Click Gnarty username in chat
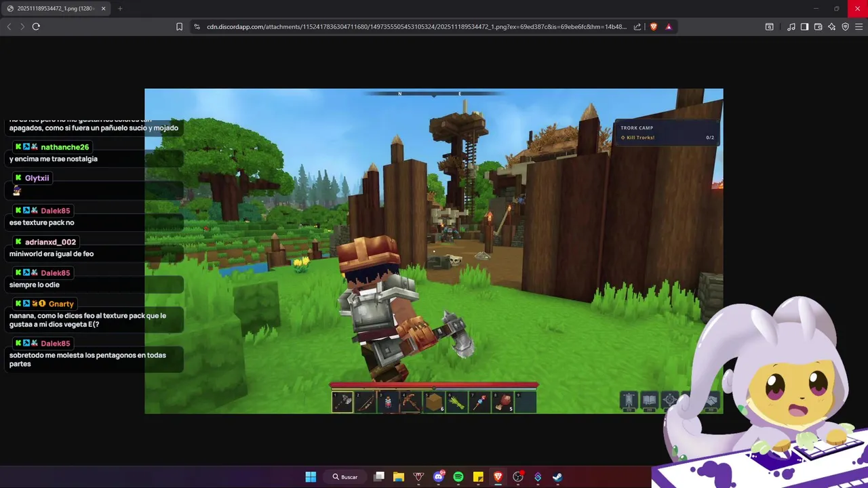 point(61,304)
